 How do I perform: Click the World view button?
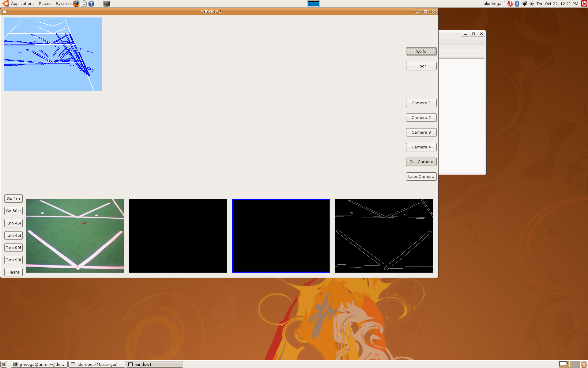click(x=421, y=51)
